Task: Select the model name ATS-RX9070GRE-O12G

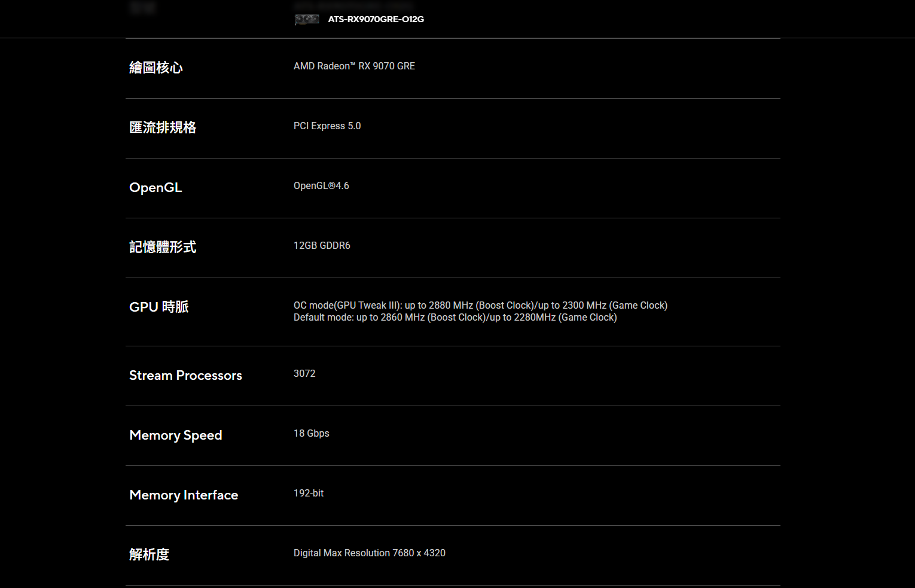Action: (x=376, y=19)
